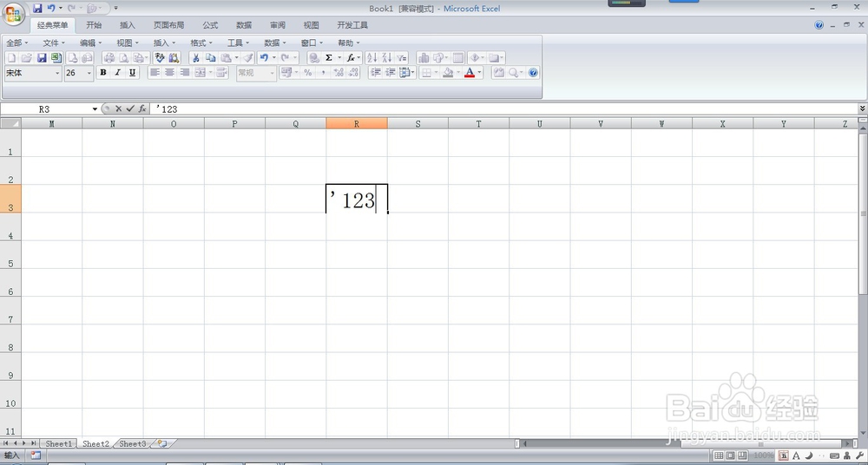The height and width of the screenshot is (465, 868).
Task: Click the Insert new worksheet tab icon
Action: tap(163, 443)
